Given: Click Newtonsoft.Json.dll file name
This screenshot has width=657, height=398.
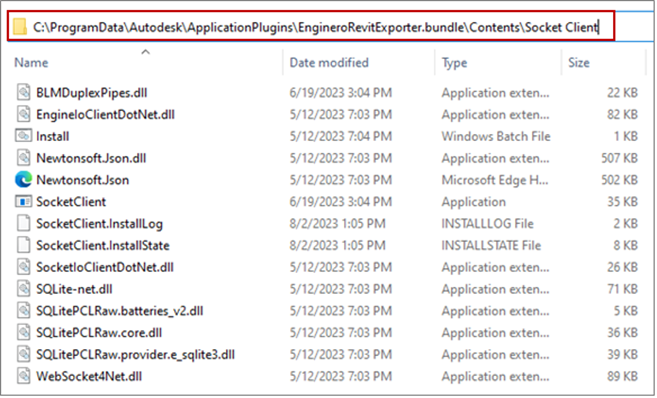Looking at the screenshot, I should [x=91, y=158].
